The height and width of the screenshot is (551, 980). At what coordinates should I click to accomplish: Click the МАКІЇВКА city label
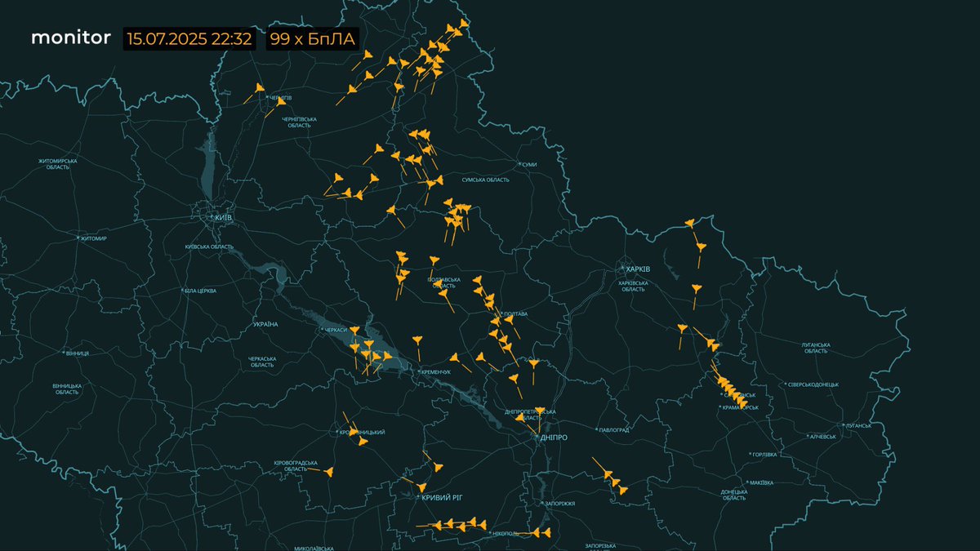coord(761,482)
